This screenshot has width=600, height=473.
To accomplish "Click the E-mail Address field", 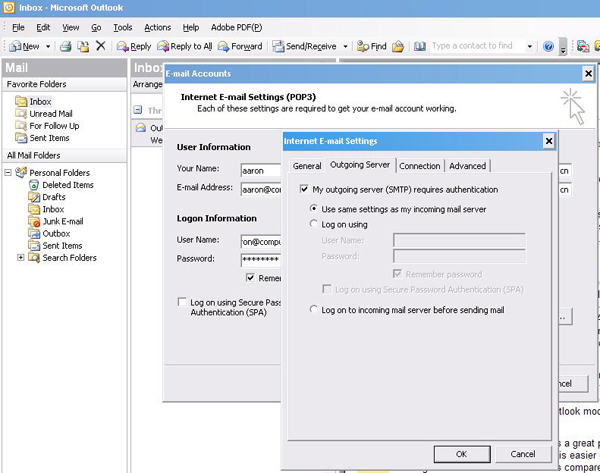I will (x=261, y=189).
